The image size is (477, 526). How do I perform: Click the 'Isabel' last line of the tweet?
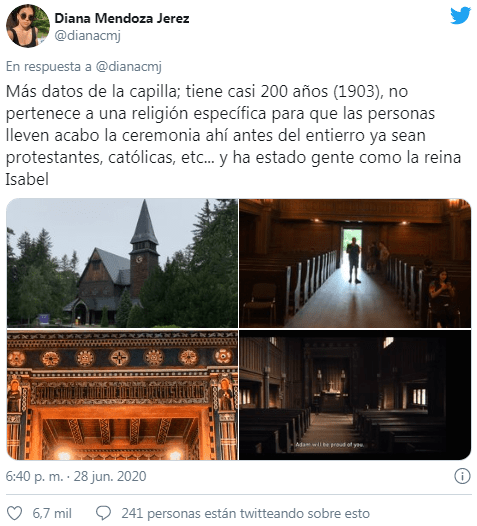pyautogui.click(x=27, y=179)
